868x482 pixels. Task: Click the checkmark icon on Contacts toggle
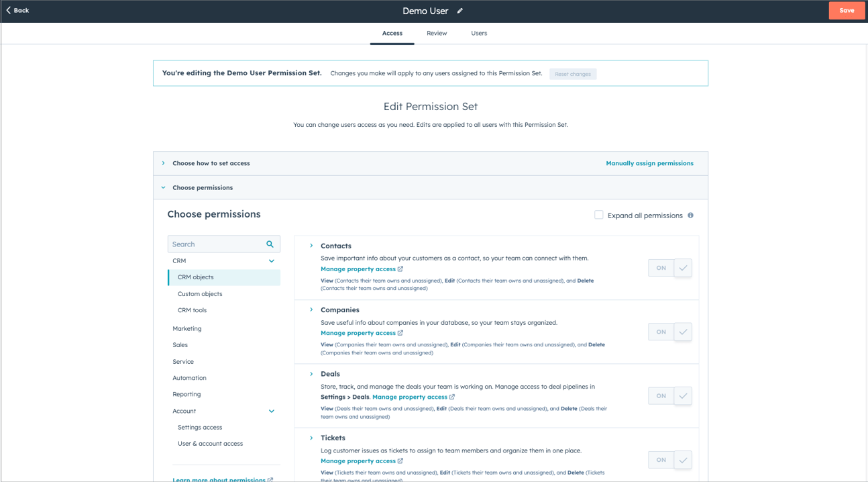point(683,268)
